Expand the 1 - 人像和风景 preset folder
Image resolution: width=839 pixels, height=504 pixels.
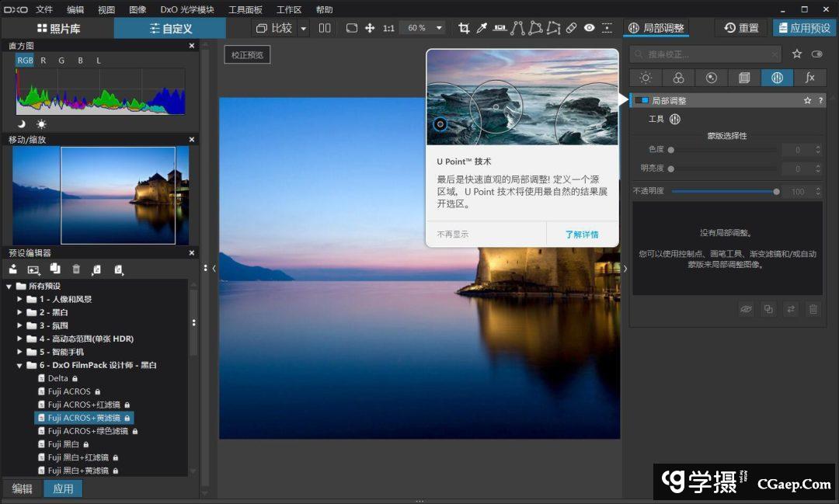pos(20,299)
